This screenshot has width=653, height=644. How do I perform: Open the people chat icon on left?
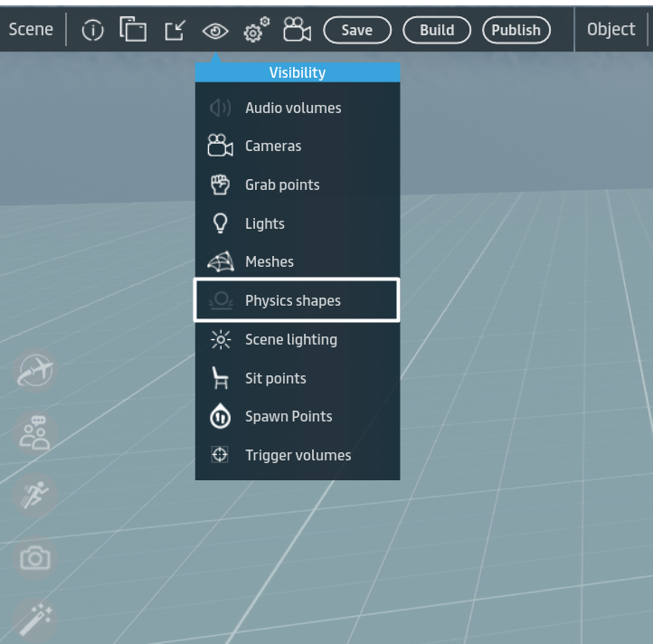coord(35,433)
